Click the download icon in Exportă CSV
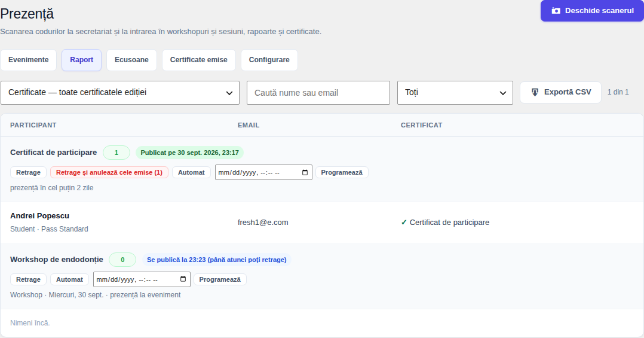The width and height of the screenshot is (644, 338). [535, 92]
